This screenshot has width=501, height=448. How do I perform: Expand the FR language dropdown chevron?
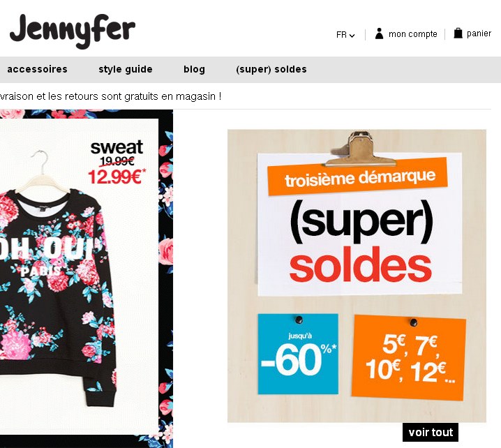click(x=352, y=36)
